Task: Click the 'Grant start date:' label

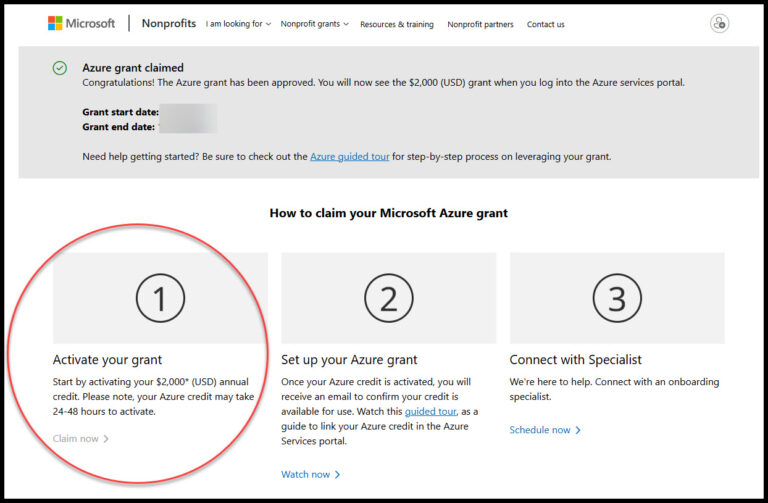Action: click(120, 112)
